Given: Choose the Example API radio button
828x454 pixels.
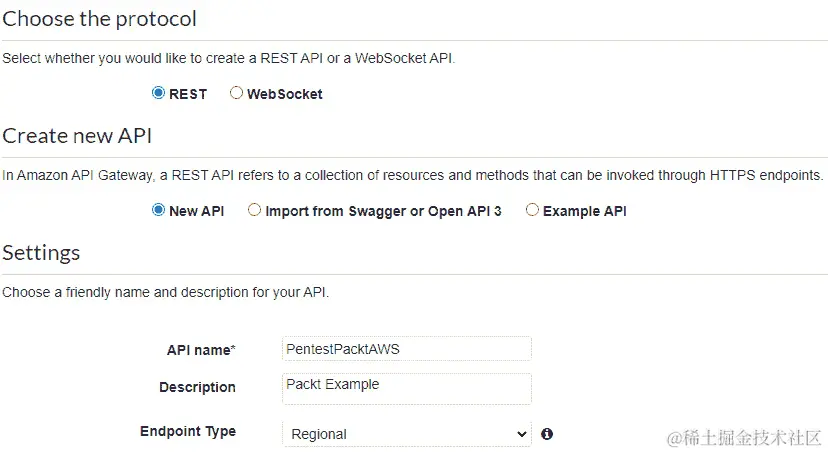Looking at the screenshot, I should (532, 210).
